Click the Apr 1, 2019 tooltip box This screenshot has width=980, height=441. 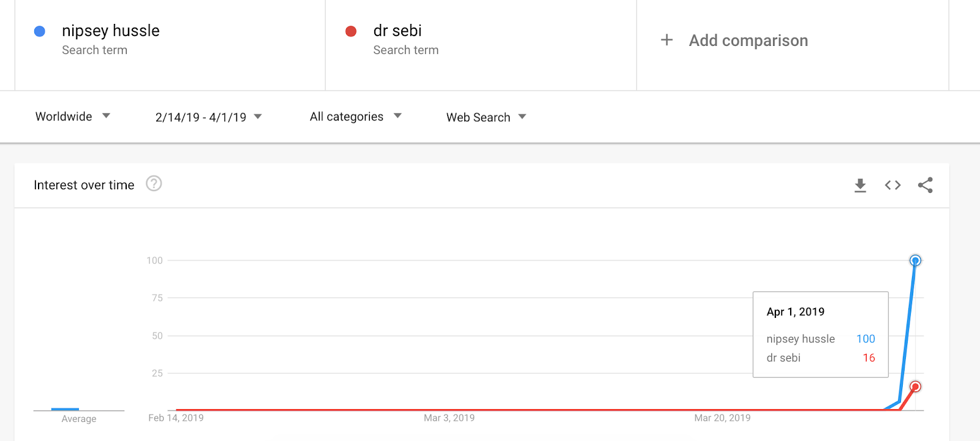(x=820, y=334)
